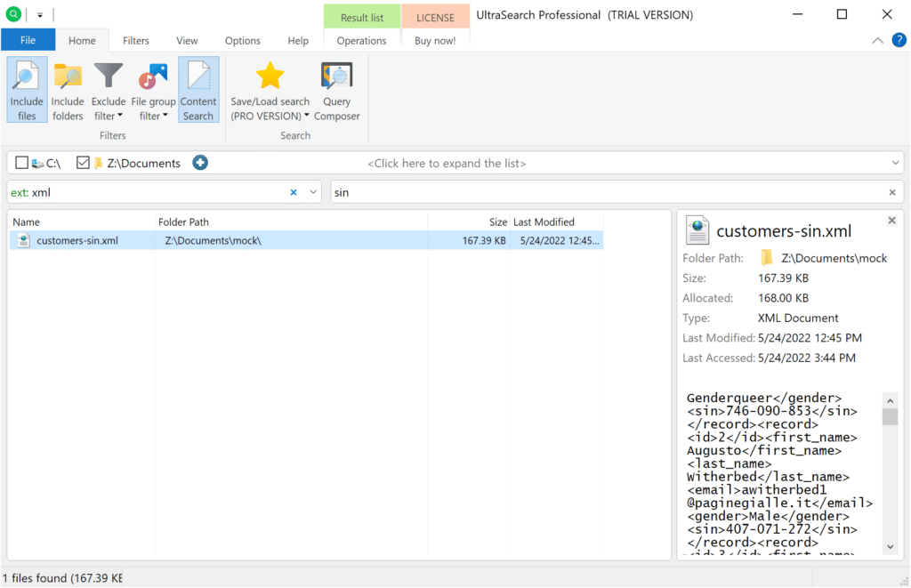The image size is (911, 588).
Task: Launch the Query Composer
Action: point(337,90)
